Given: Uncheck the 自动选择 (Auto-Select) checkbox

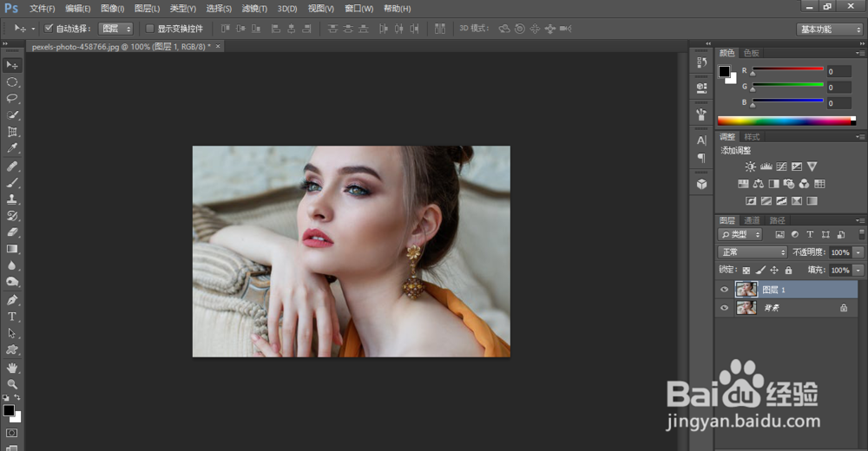Looking at the screenshot, I should point(49,29).
